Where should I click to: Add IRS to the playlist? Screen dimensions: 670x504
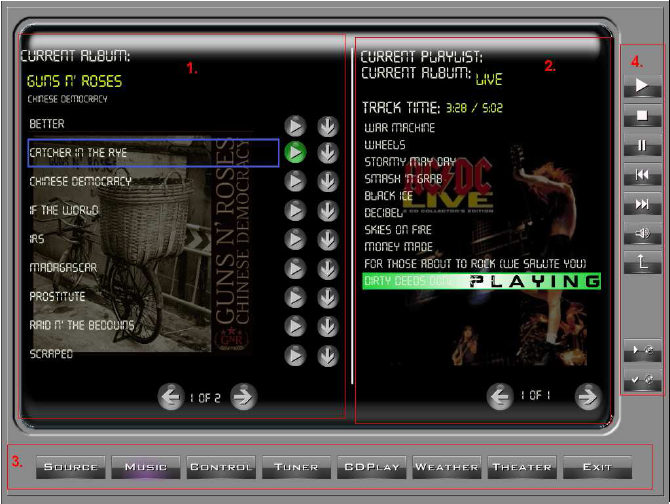[x=328, y=239]
